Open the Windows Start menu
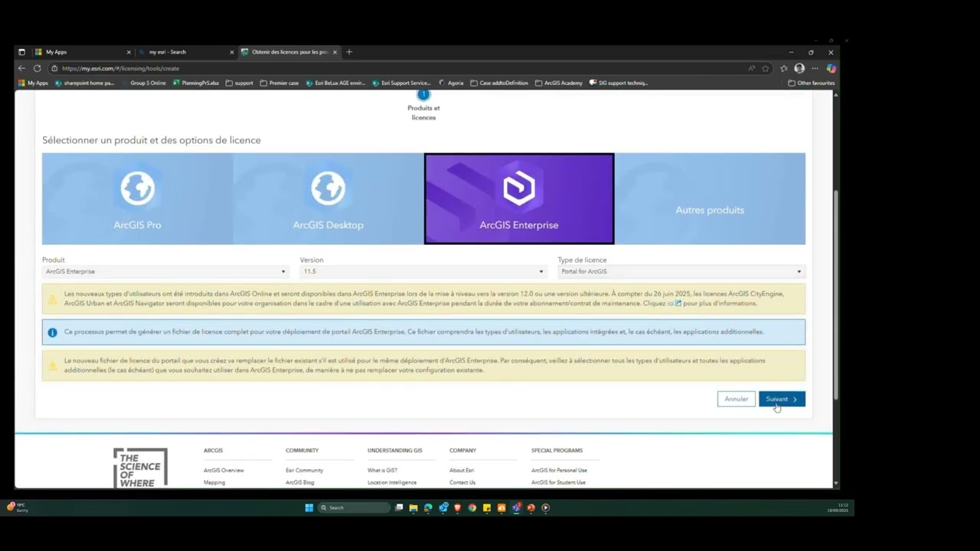 (309, 507)
